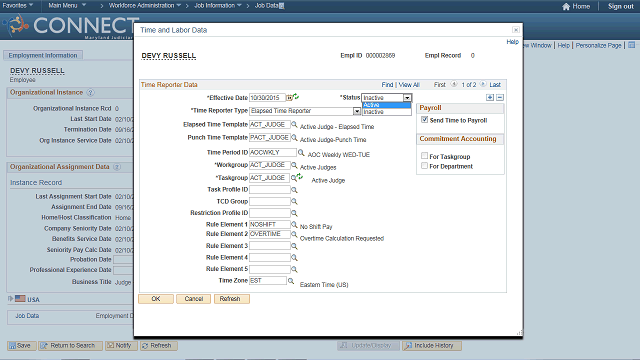Open Personalize Page link
640x360 pixels.
[598, 45]
